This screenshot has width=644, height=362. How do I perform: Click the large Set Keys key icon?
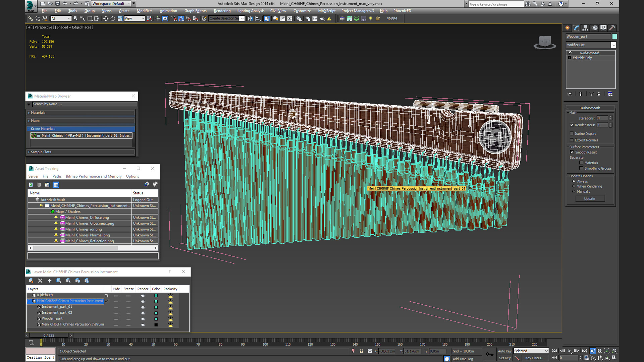pyautogui.click(x=490, y=354)
